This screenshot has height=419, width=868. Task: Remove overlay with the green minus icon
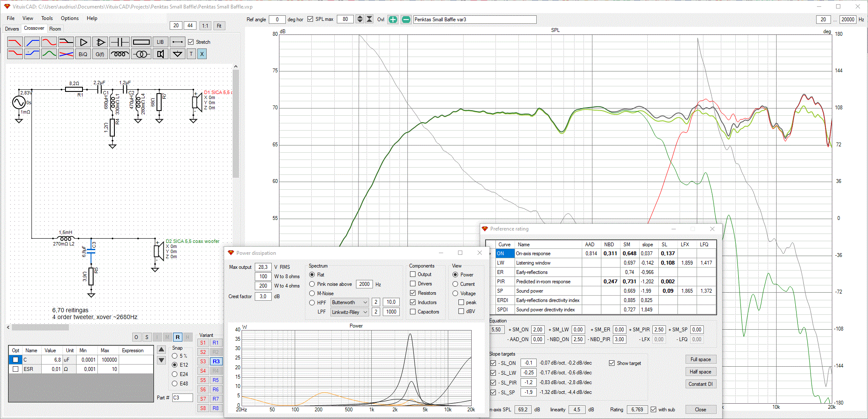(x=406, y=20)
